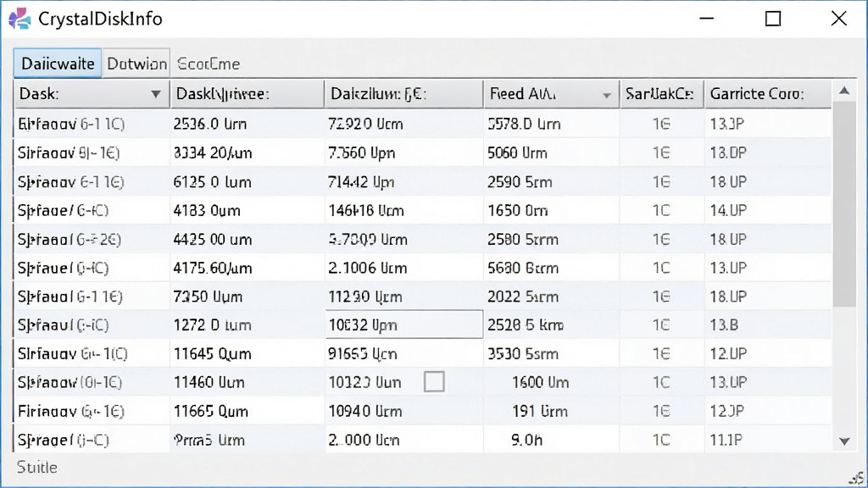Close the CrystalDiskInfo window
The height and width of the screenshot is (488, 868).
(x=838, y=19)
